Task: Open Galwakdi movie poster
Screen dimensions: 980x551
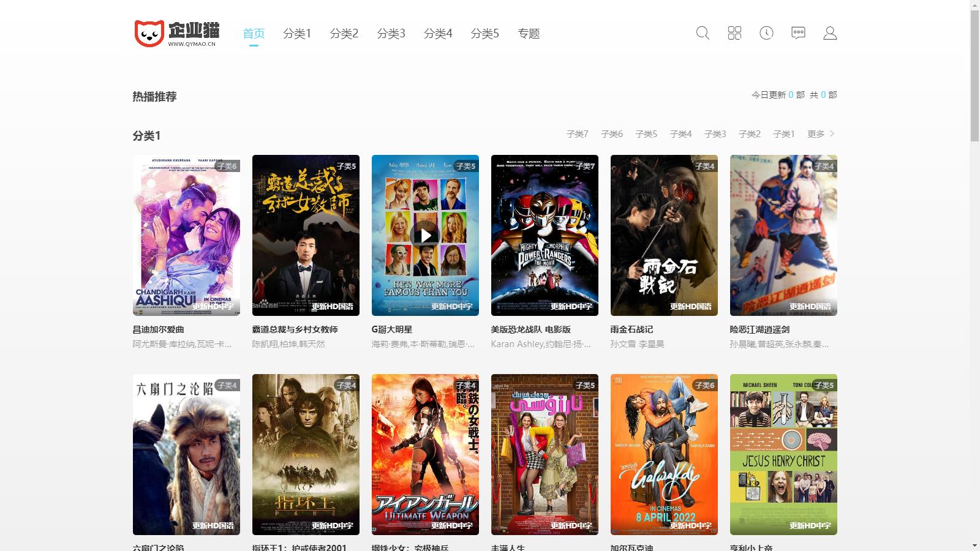Action: click(x=664, y=454)
